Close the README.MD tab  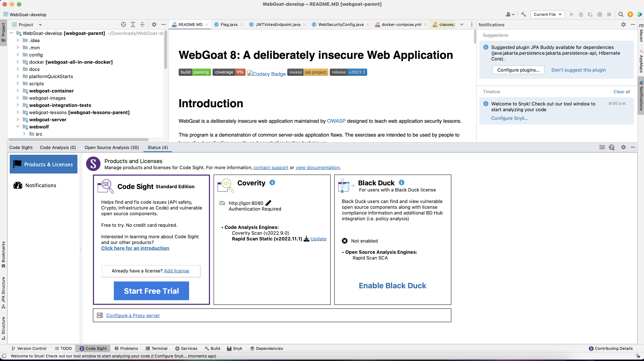click(207, 24)
